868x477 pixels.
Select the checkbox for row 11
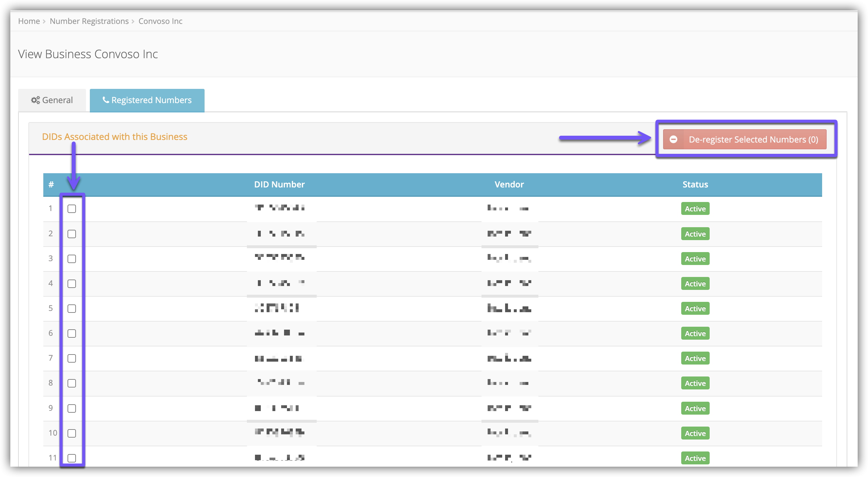72,458
